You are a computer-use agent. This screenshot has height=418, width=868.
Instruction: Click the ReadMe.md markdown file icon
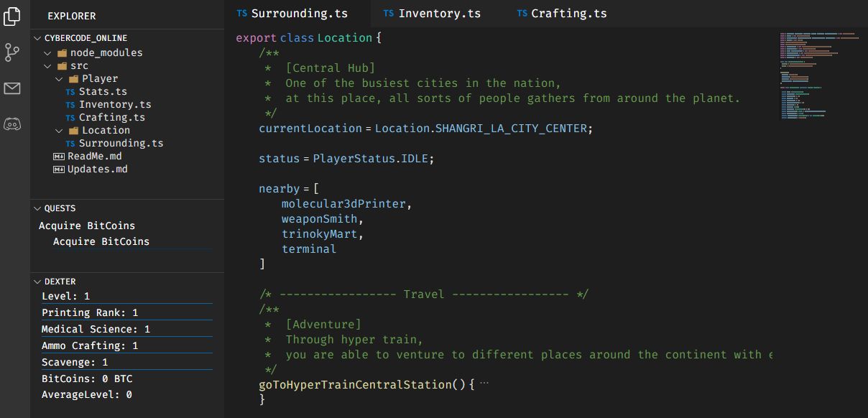[x=59, y=157]
